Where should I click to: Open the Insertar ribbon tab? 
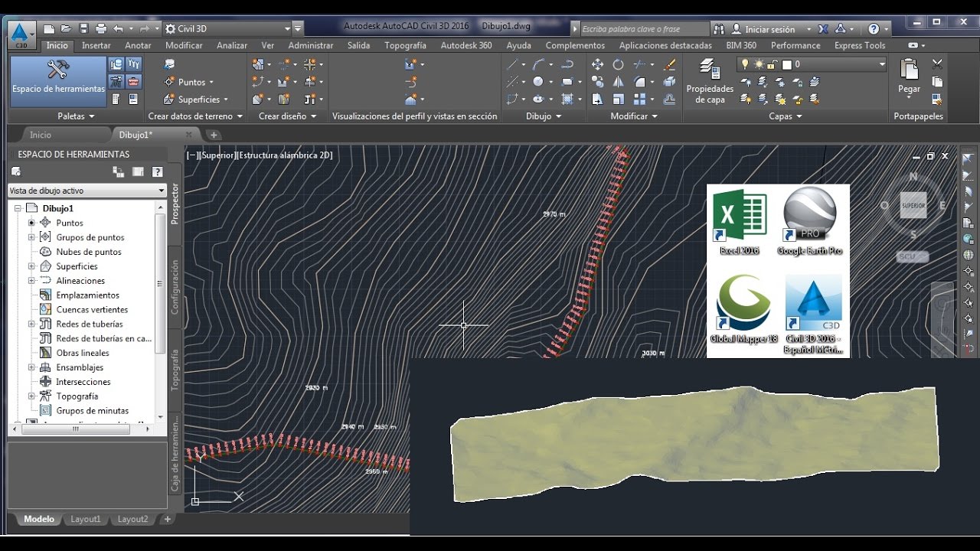tap(96, 45)
